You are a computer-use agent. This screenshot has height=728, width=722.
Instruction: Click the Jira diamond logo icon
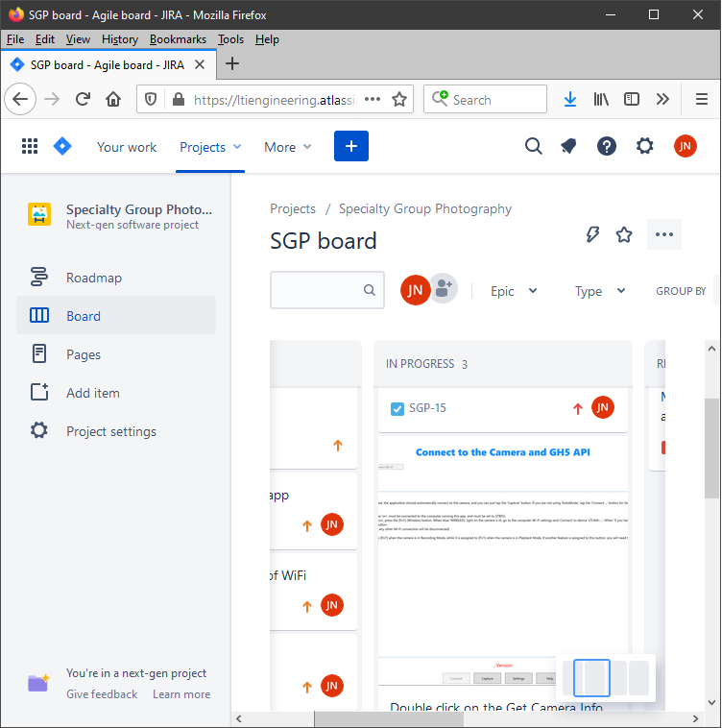tap(62, 146)
